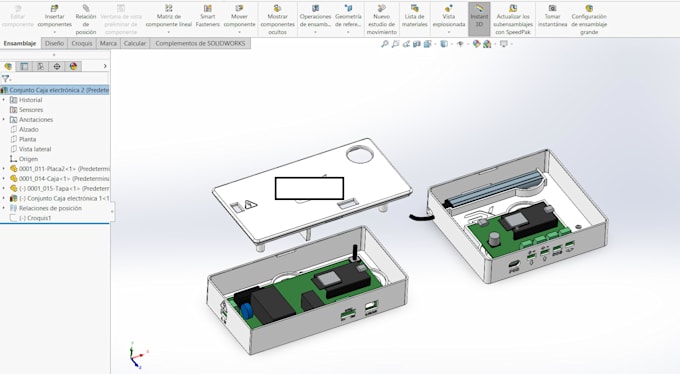Switch to the DisplayManager color tab
This screenshot has height=374, width=680.
click(73, 66)
